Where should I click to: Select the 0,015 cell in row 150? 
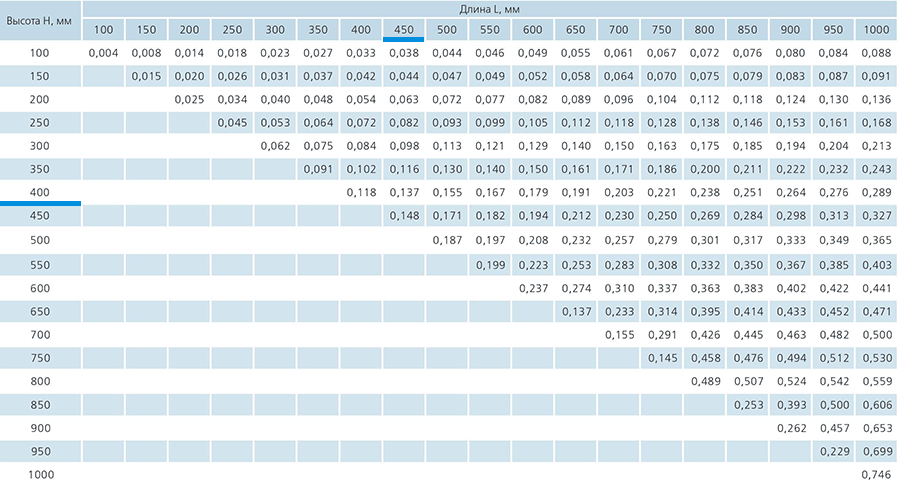146,76
